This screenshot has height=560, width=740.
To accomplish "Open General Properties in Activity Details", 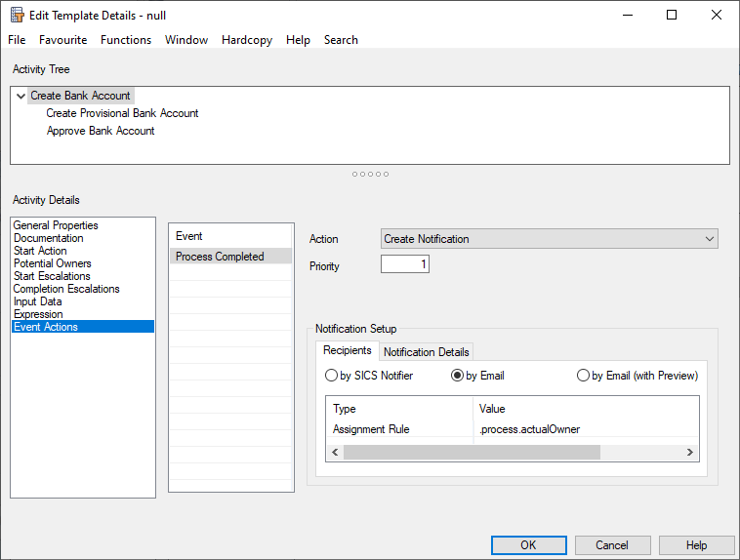I will [56, 225].
